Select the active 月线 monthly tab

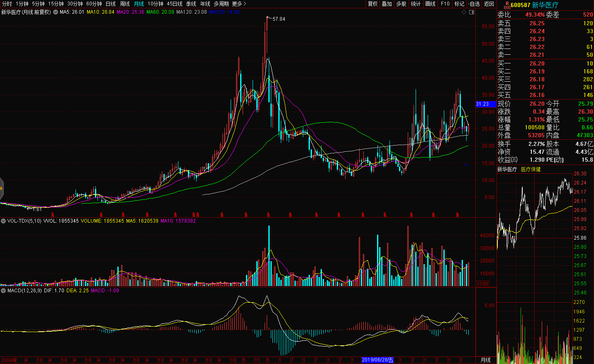coord(139,4)
